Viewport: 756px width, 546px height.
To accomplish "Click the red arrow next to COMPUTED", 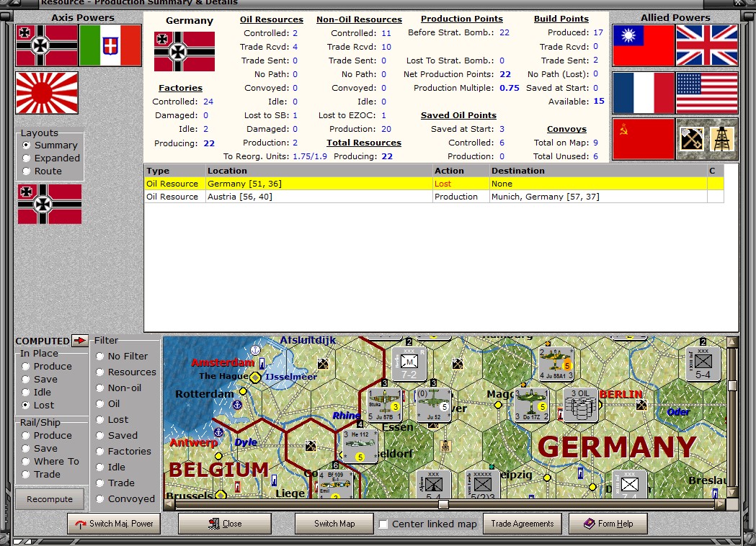I will (79, 340).
